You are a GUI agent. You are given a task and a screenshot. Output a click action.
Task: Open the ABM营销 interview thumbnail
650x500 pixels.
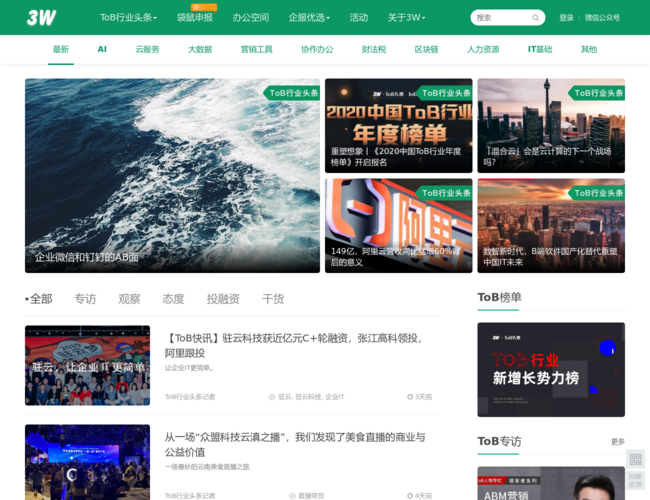tap(551, 483)
